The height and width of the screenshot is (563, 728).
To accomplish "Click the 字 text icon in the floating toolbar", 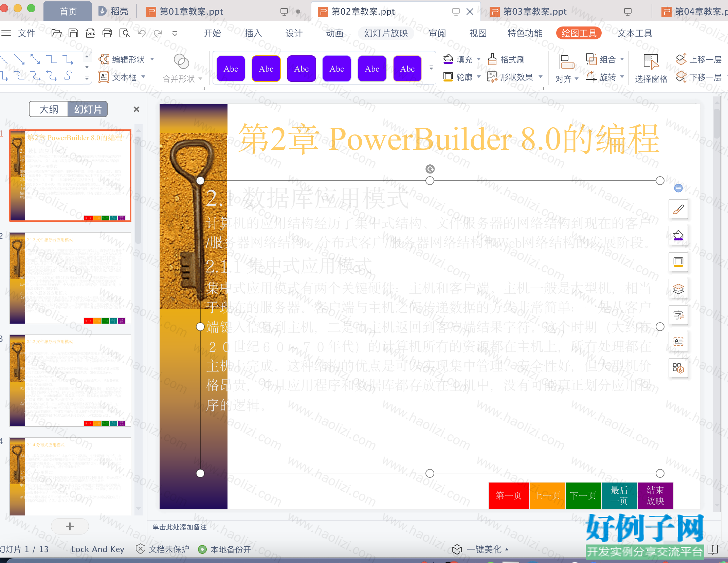I will [x=678, y=315].
